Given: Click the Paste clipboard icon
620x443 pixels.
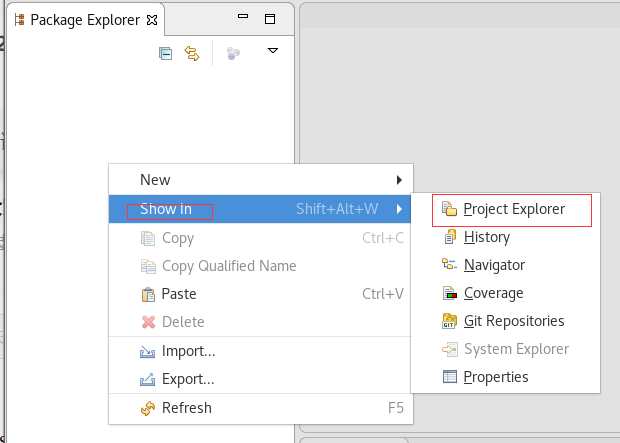Looking at the screenshot, I should click(x=148, y=295).
